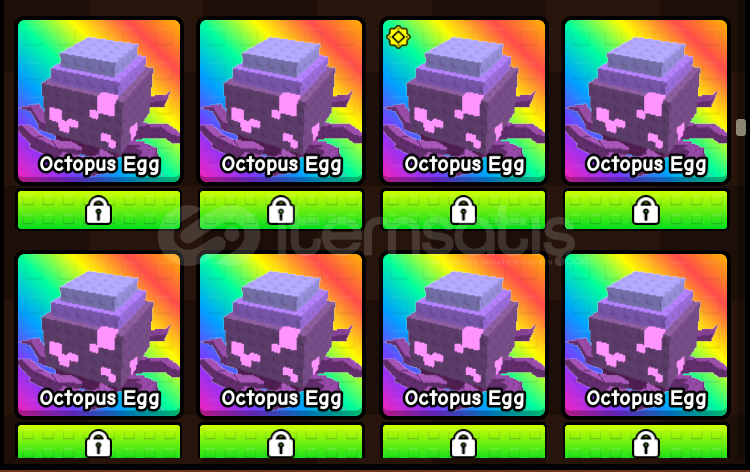Click the padlock under the fourth top-row egg
This screenshot has height=472, width=750.
[646, 210]
